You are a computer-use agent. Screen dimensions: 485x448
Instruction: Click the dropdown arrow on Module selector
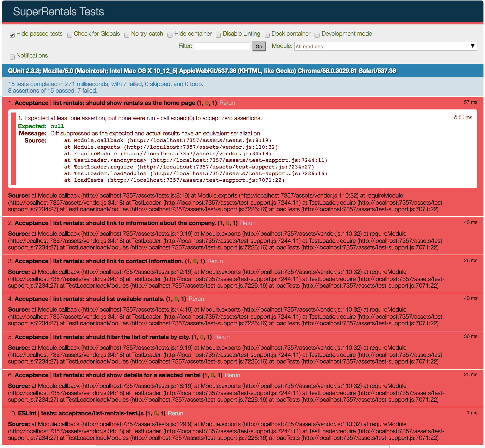click(x=473, y=46)
